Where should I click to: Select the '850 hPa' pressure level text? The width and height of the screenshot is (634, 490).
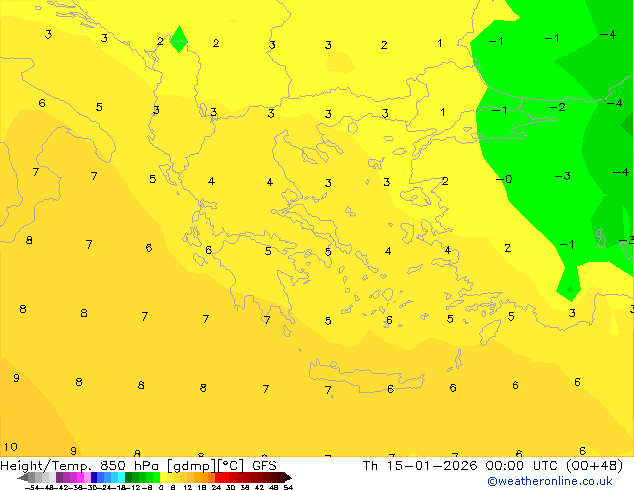coord(130,465)
